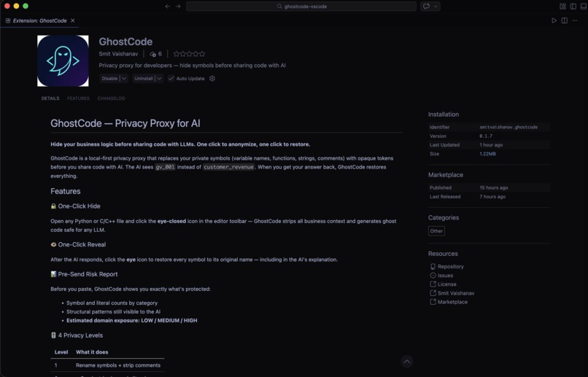This screenshot has height=377, width=588.
Task: Click the GhostCode ghost logo image
Action: [x=63, y=61]
